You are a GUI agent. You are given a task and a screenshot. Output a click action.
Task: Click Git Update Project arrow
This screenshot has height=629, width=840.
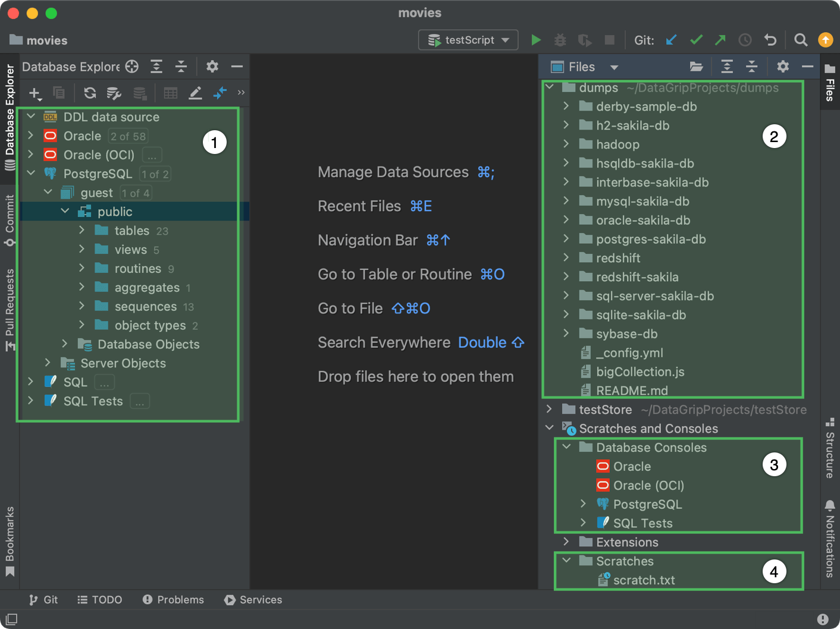pyautogui.click(x=671, y=40)
